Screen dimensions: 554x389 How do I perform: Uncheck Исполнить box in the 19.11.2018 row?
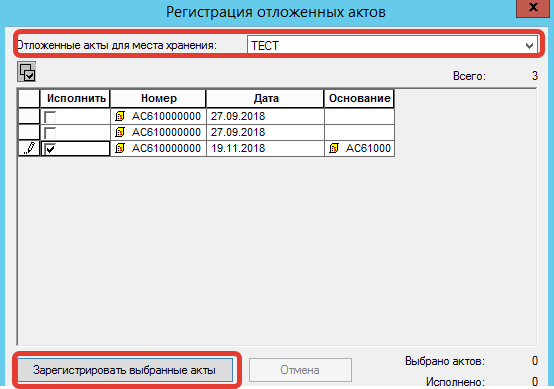click(50, 149)
